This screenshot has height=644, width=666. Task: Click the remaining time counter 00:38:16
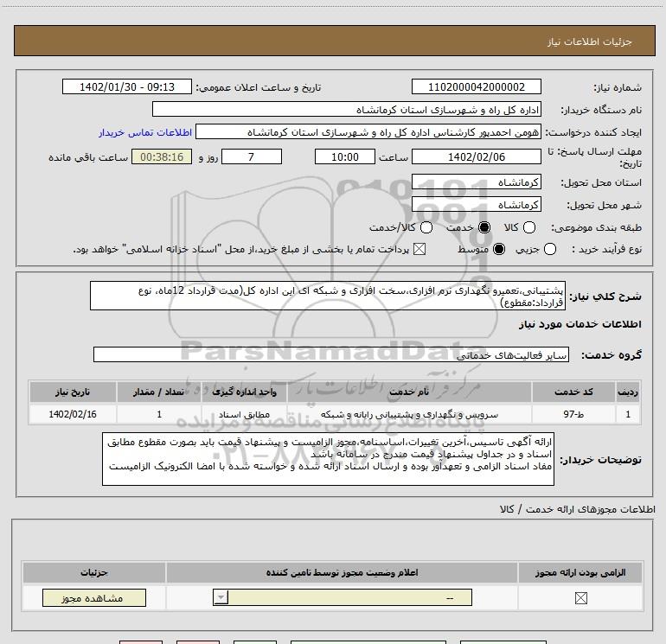[x=162, y=156]
